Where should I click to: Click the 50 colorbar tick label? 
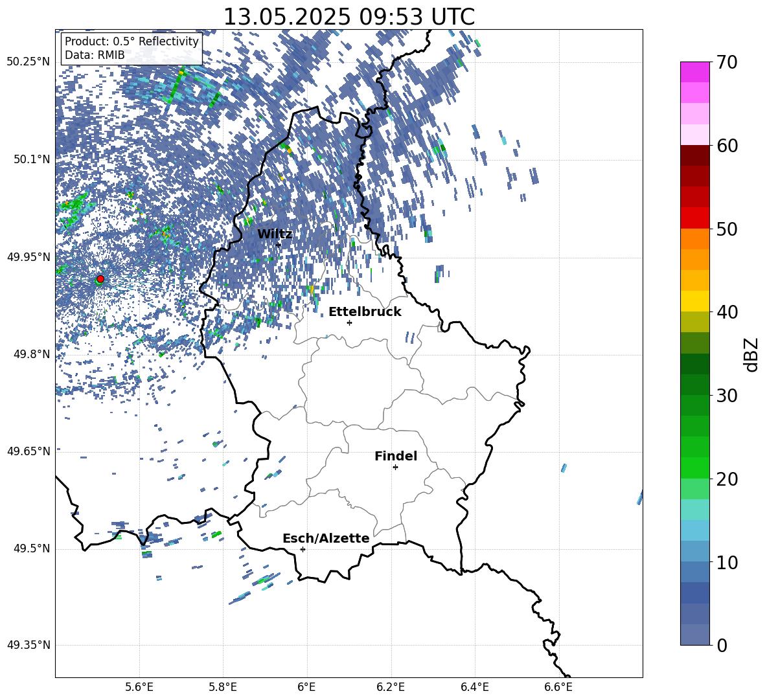coord(726,229)
